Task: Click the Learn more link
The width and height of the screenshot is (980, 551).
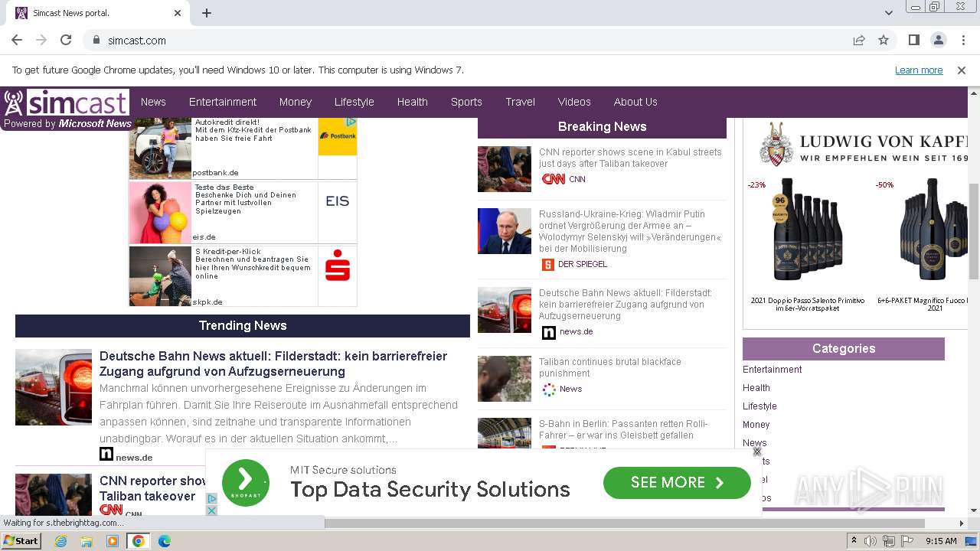Action: click(919, 70)
